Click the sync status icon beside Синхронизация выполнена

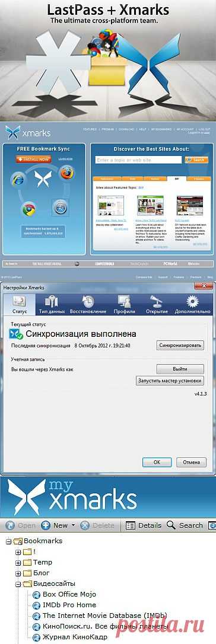pos(16,333)
